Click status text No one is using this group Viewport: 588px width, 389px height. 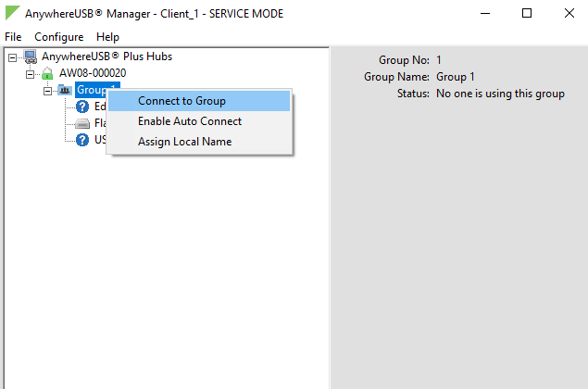[x=500, y=94]
